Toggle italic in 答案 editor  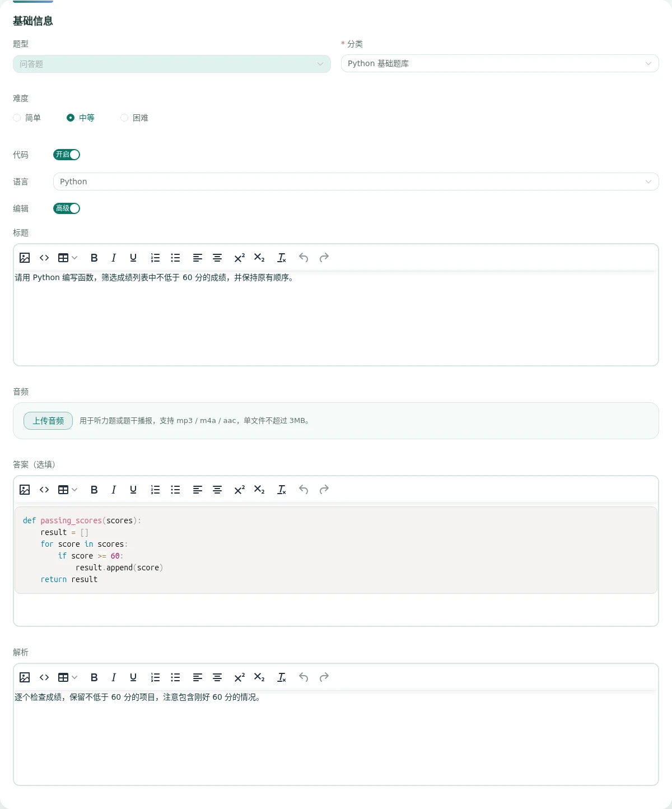(x=114, y=490)
